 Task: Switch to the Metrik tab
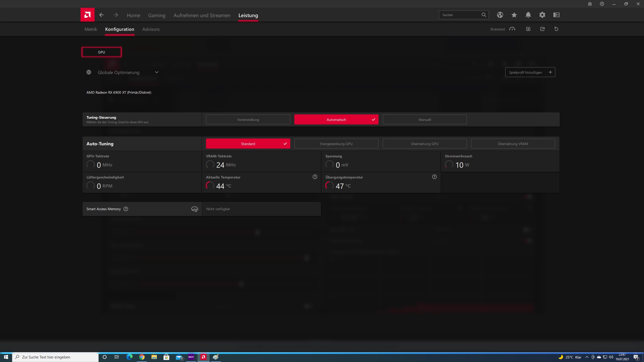(91, 29)
